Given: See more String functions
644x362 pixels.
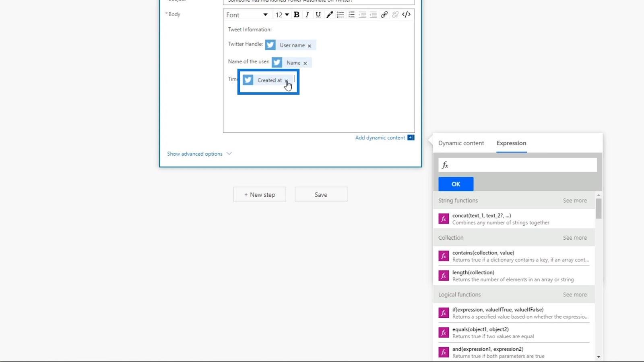Looking at the screenshot, I should 575,200.
